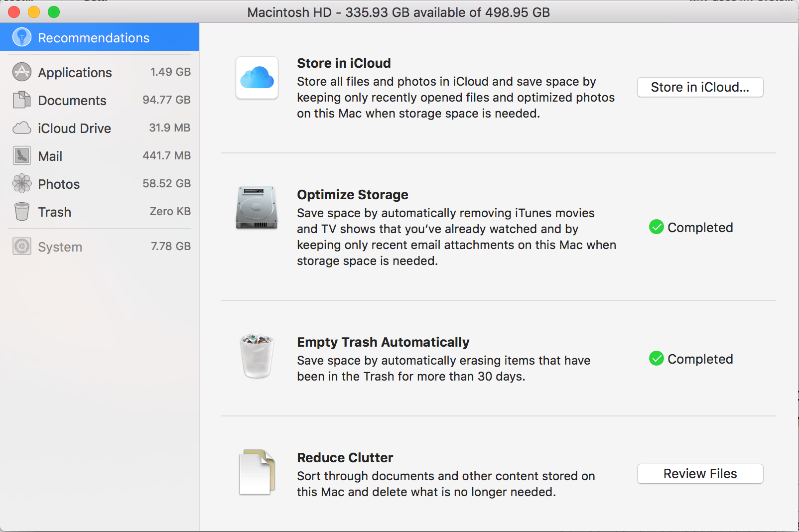Click the System gear icon in the sidebar

coord(21,246)
